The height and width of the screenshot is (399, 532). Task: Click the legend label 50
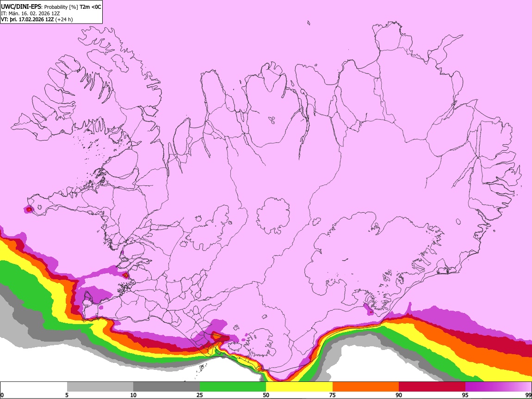click(x=266, y=395)
